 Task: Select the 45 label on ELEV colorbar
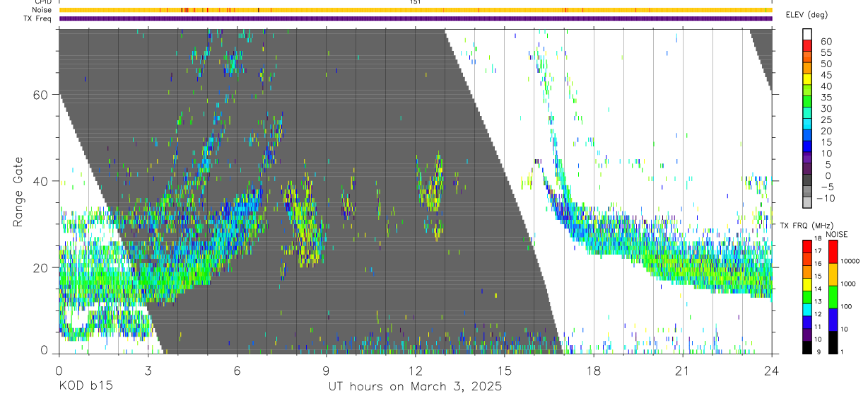tap(825, 75)
